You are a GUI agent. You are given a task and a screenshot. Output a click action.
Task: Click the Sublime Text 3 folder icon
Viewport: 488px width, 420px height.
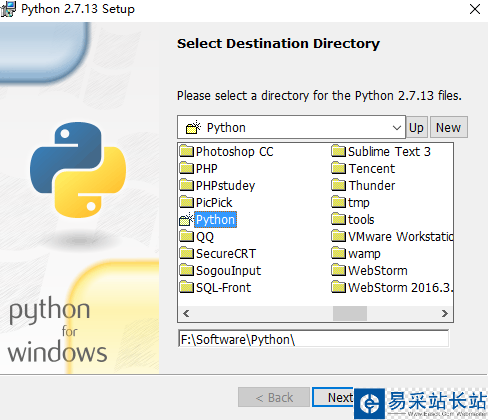339,151
